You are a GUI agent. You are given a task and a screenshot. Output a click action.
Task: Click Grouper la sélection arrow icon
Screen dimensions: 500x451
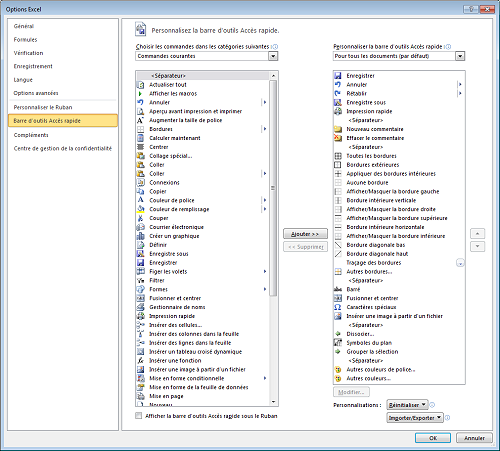pyautogui.click(x=338, y=352)
